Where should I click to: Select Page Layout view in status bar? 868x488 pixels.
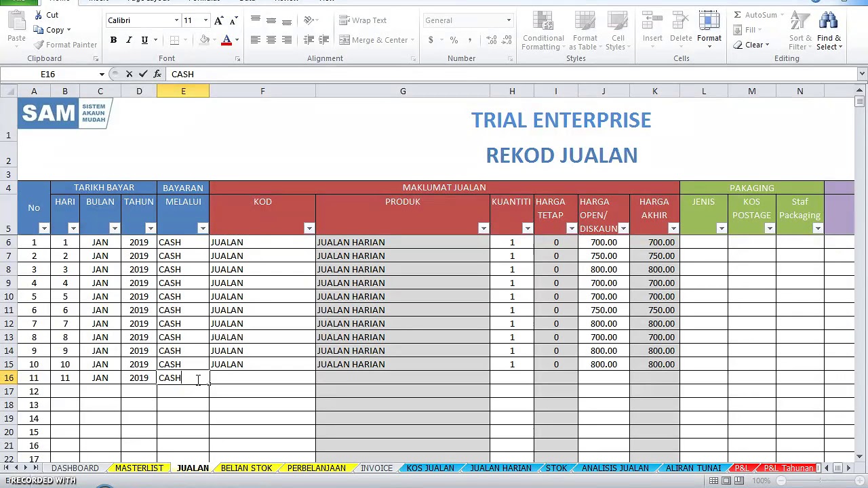pos(726,481)
